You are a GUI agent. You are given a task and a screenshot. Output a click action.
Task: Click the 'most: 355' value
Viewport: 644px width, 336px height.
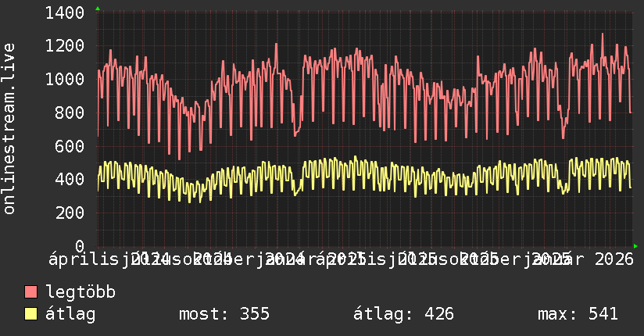click(224, 314)
